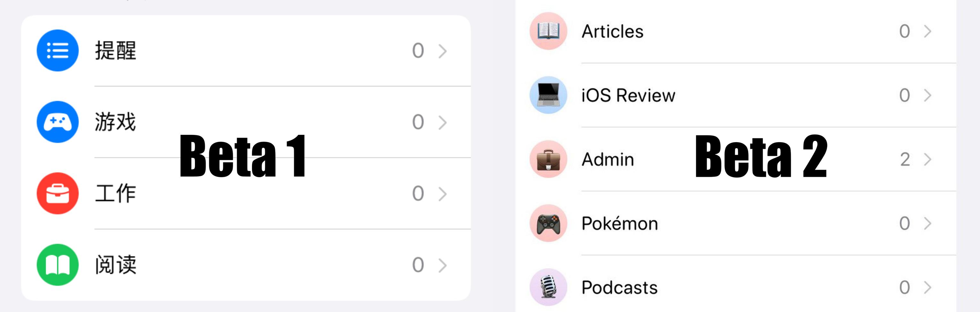Open the iOS Review list chevron

(927, 95)
